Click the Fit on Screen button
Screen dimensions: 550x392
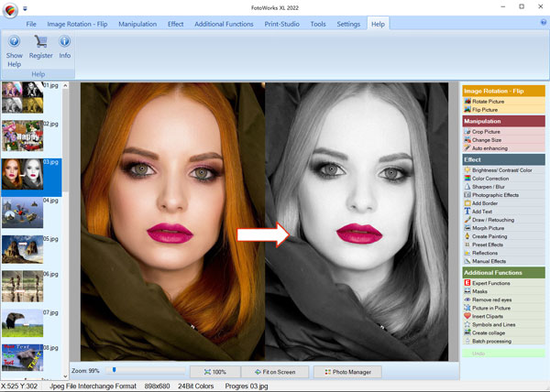click(x=275, y=372)
